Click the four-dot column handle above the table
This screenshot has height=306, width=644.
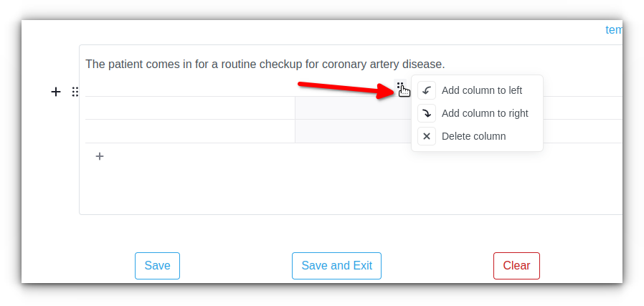click(400, 87)
